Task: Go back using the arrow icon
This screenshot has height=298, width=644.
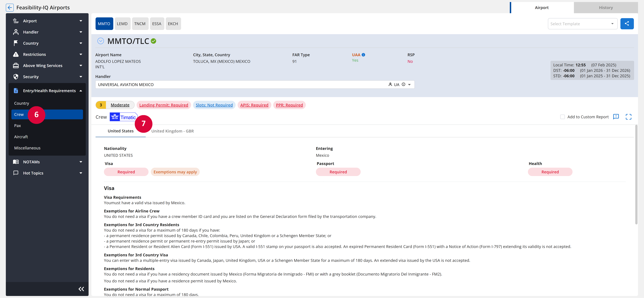Action: (x=10, y=7)
